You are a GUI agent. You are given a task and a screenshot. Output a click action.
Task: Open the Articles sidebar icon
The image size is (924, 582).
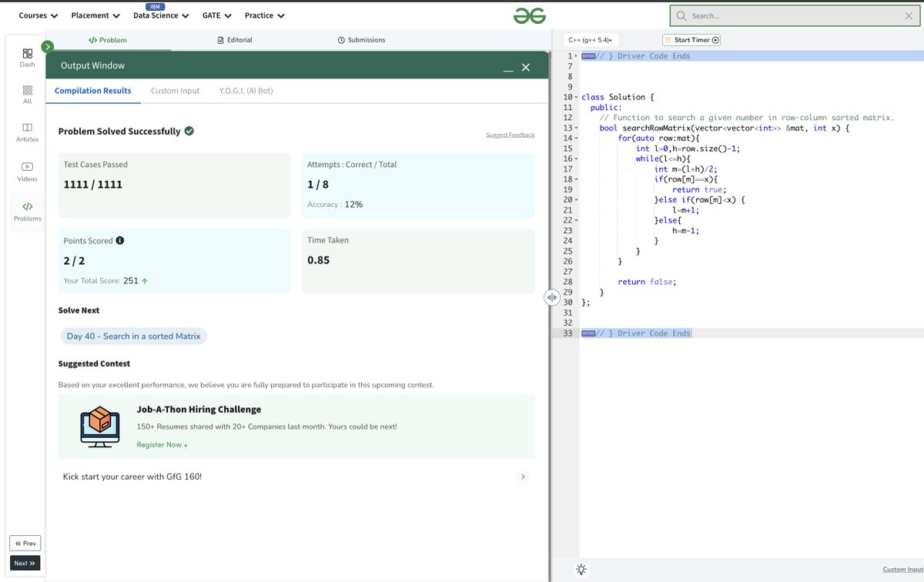click(x=28, y=132)
